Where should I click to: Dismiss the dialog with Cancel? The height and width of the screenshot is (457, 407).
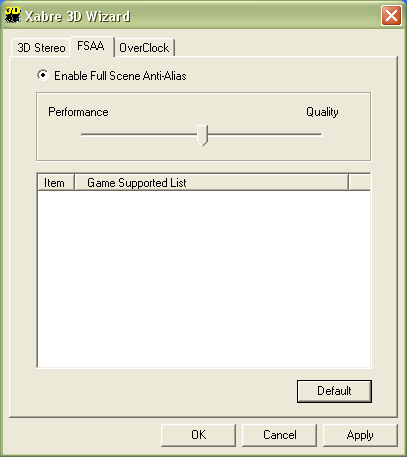(279, 435)
